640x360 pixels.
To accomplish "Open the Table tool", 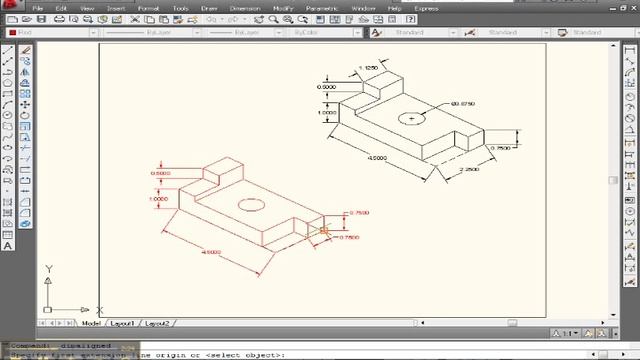I will pos(8,235).
